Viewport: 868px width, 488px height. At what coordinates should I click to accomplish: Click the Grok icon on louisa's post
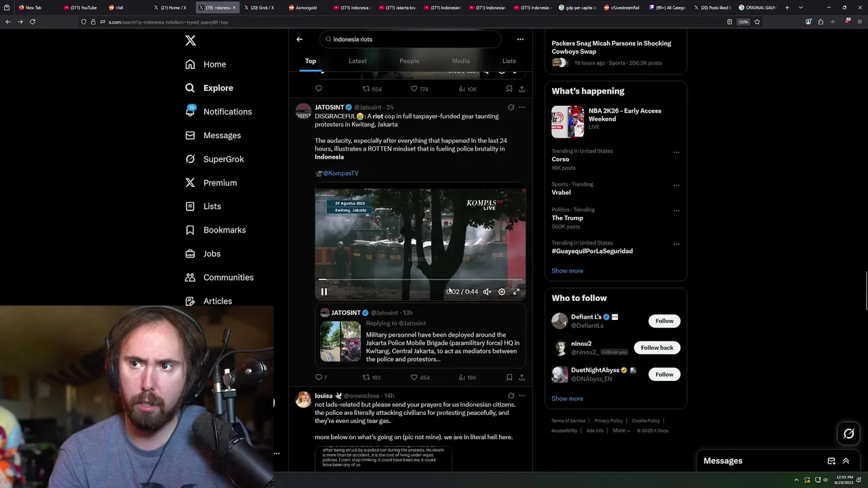pyautogui.click(x=511, y=396)
